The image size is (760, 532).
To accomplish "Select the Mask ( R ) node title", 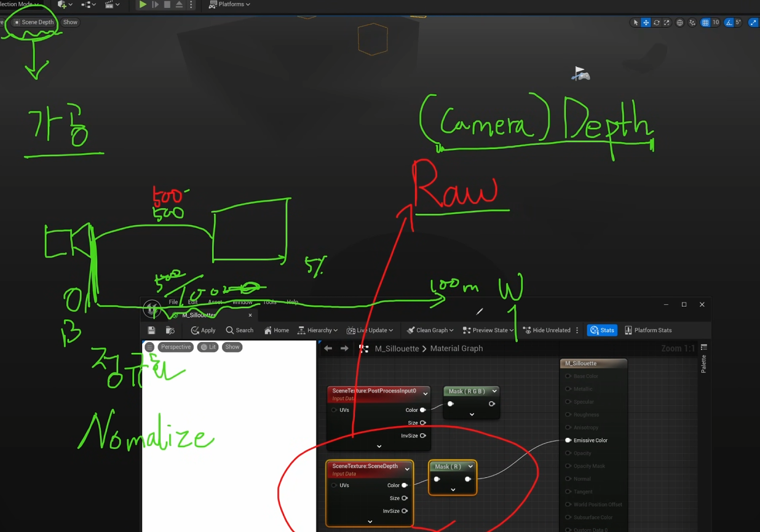I will coord(448,466).
